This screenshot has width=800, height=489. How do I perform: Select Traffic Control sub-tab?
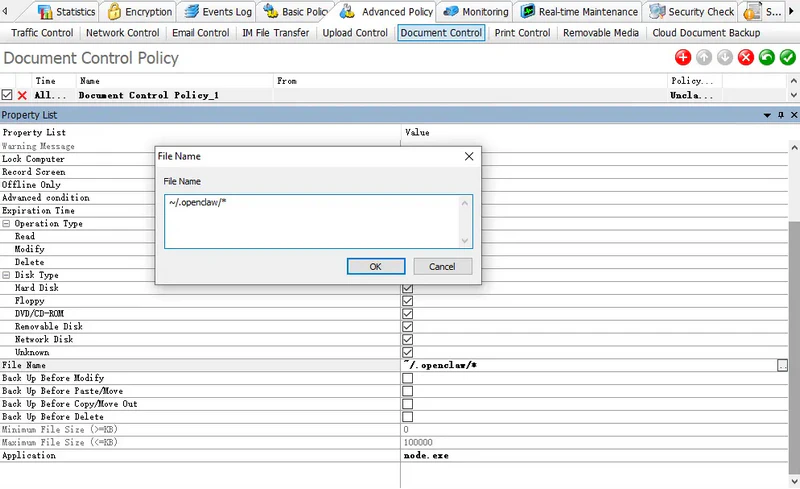(42, 33)
